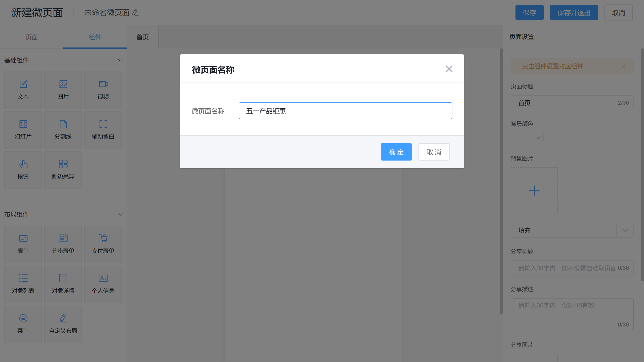The height and width of the screenshot is (362, 644).
Task: Click the plus to upload 背景图片
Action: pyautogui.click(x=534, y=191)
